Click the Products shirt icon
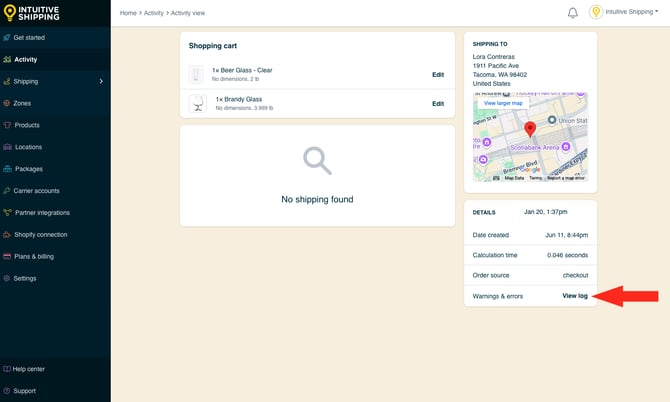This screenshot has width=670, height=402. [7, 125]
